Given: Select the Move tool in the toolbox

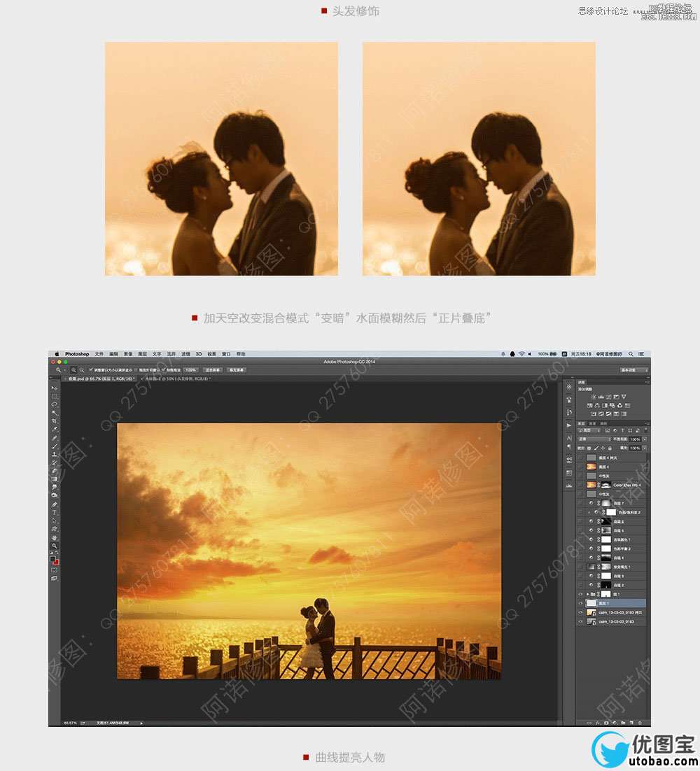Looking at the screenshot, I should click(54, 388).
